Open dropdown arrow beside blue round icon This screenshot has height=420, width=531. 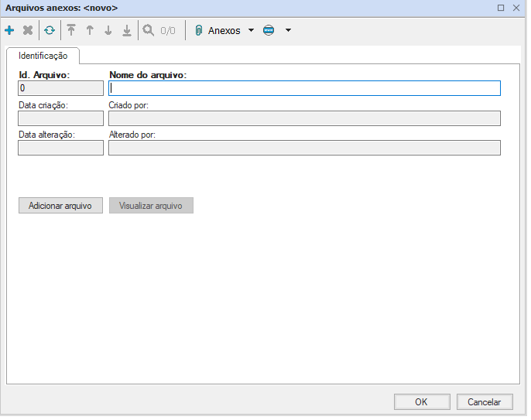click(288, 31)
